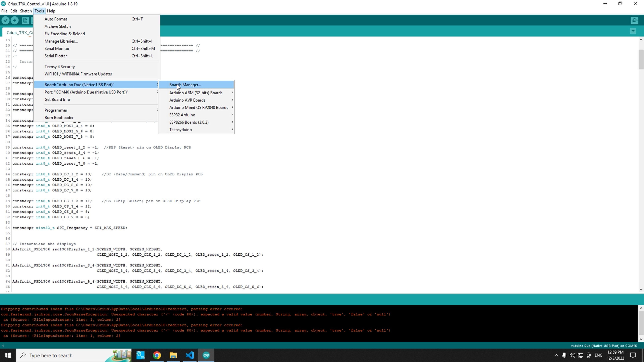Screen dimensions: 644x362
Task: Expand the Arduino AVR Boards submenu
Action: pos(187,100)
